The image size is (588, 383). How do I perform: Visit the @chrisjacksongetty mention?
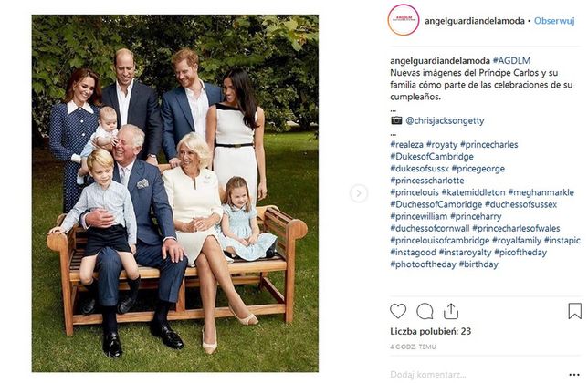tap(445, 120)
